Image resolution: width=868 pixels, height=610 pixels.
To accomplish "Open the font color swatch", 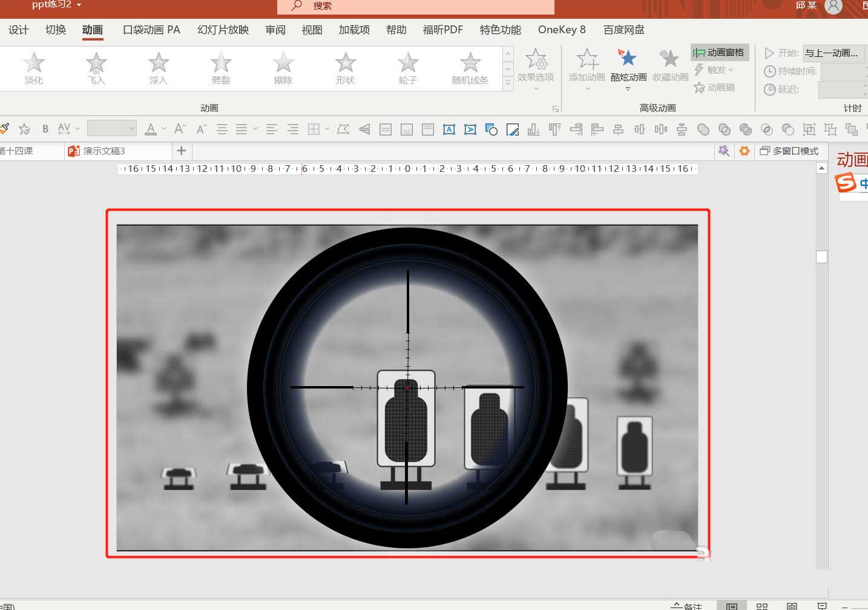I will (151, 128).
